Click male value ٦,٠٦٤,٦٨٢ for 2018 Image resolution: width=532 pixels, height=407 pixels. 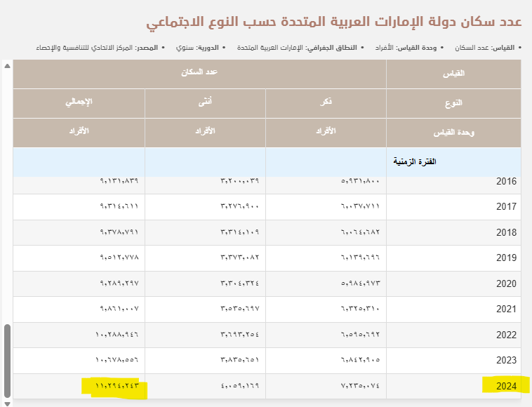360,233
